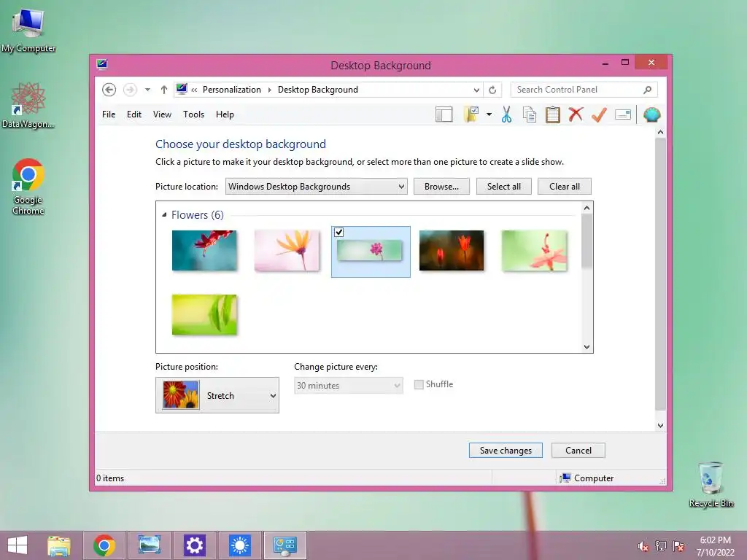
Task: Click the Save changes button
Action: coord(506,451)
